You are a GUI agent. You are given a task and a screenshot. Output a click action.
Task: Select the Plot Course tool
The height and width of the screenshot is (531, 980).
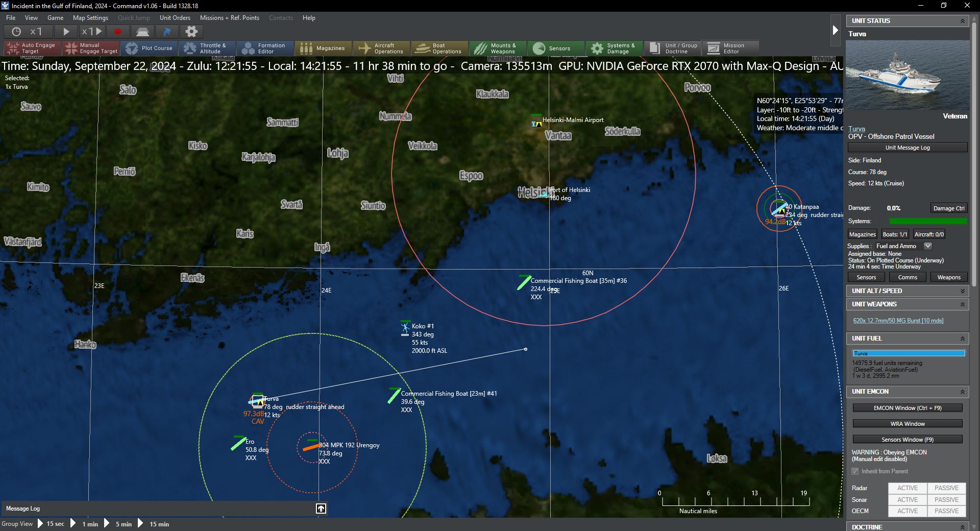point(149,49)
